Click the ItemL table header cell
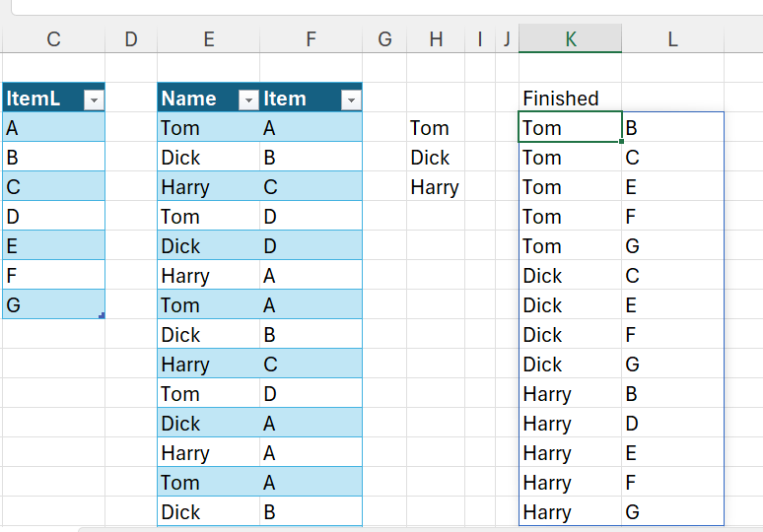The height and width of the screenshot is (532, 763). point(39,99)
